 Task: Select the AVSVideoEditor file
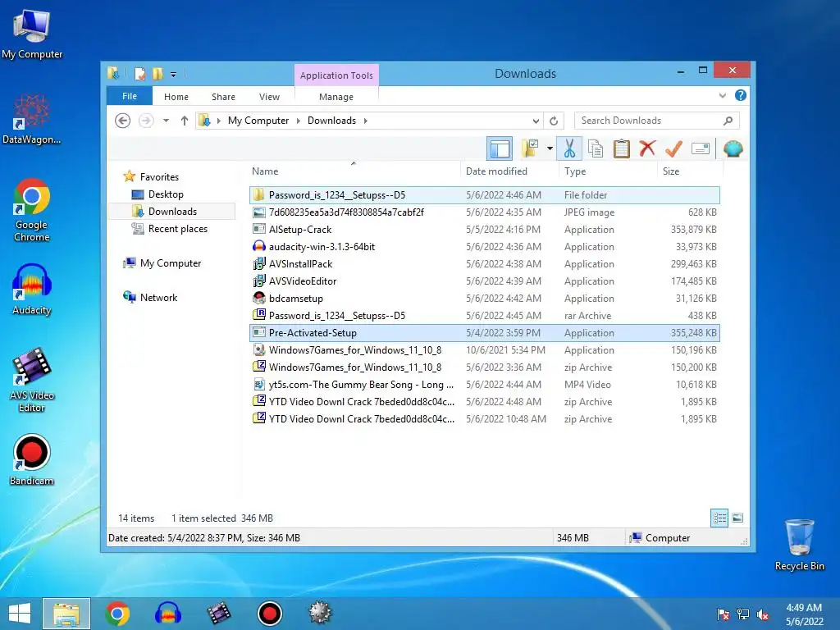484,281
